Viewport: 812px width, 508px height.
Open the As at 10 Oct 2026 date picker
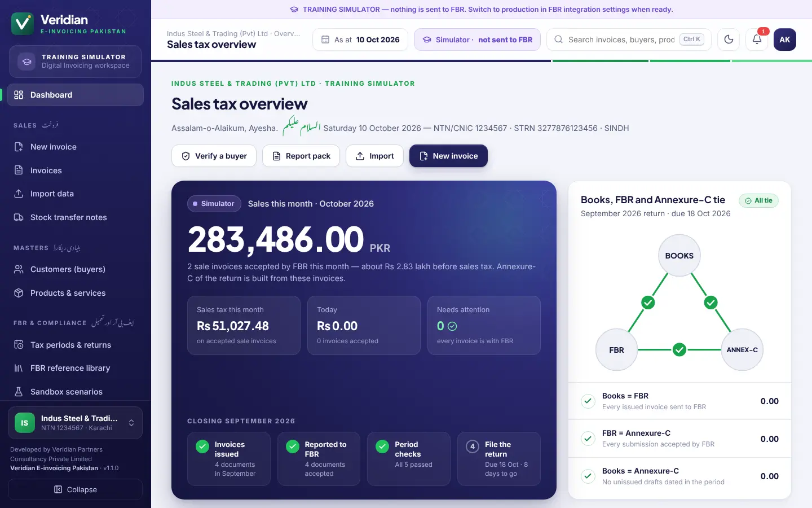pyautogui.click(x=360, y=40)
